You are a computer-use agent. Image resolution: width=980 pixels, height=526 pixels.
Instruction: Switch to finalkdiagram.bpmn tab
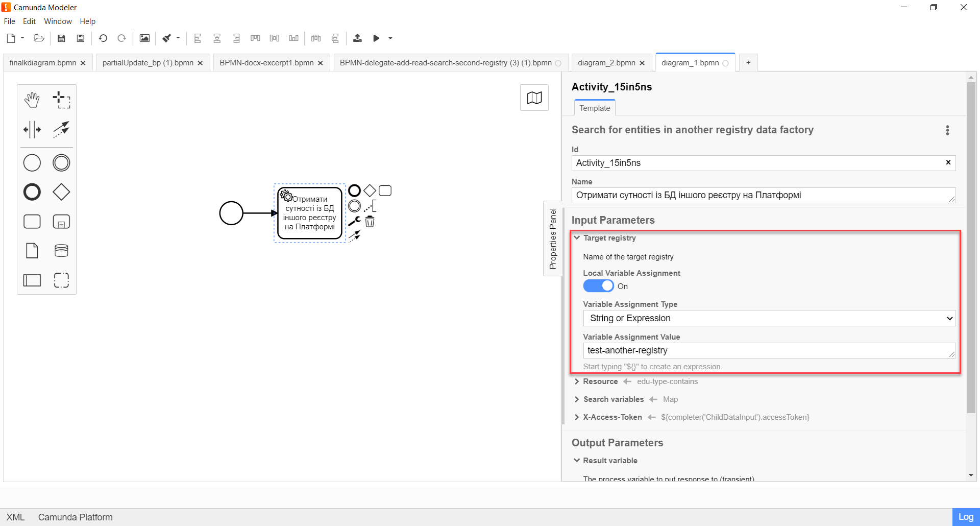point(43,63)
